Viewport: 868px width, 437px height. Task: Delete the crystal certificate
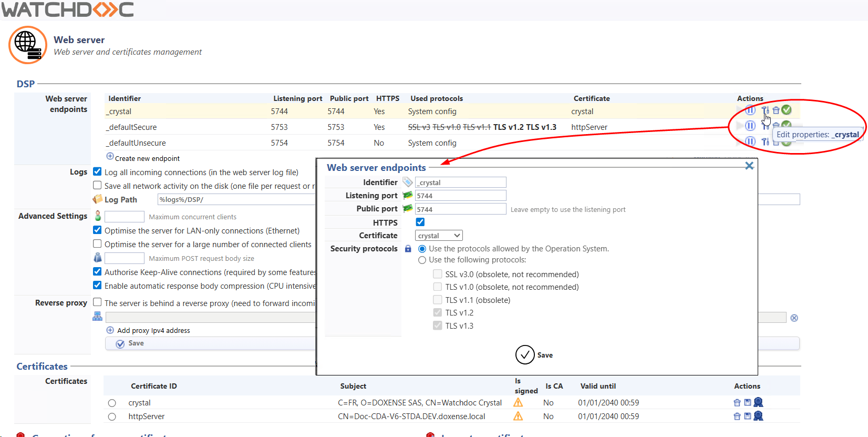click(737, 403)
